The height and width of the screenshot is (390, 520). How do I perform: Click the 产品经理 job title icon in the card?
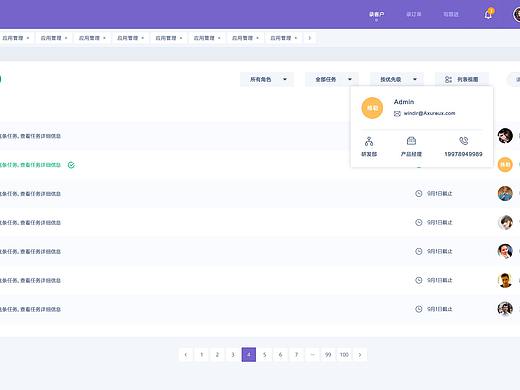[x=411, y=141]
